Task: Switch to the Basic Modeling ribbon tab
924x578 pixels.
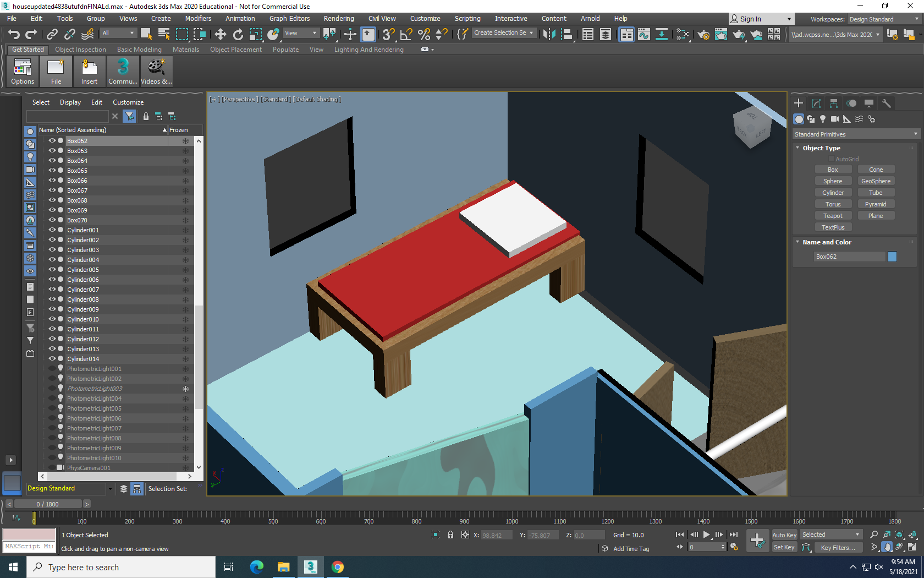Action: [x=139, y=49]
